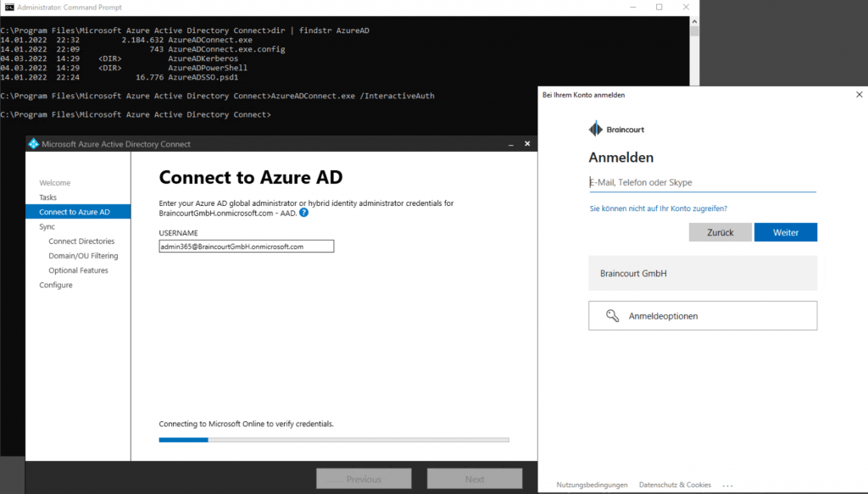Open Nutzungsbedingungen link

(x=592, y=485)
